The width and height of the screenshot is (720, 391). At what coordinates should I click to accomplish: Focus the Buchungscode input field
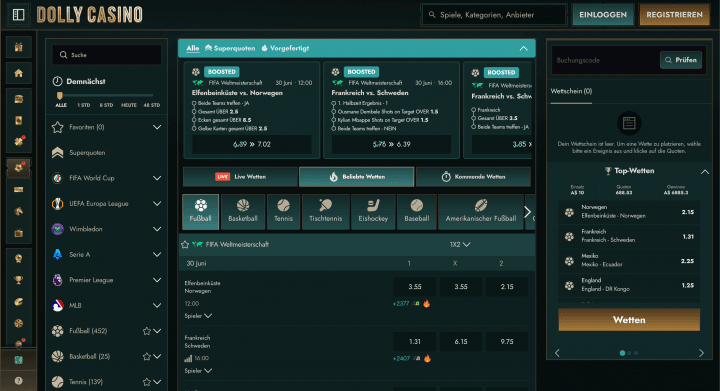pos(605,60)
